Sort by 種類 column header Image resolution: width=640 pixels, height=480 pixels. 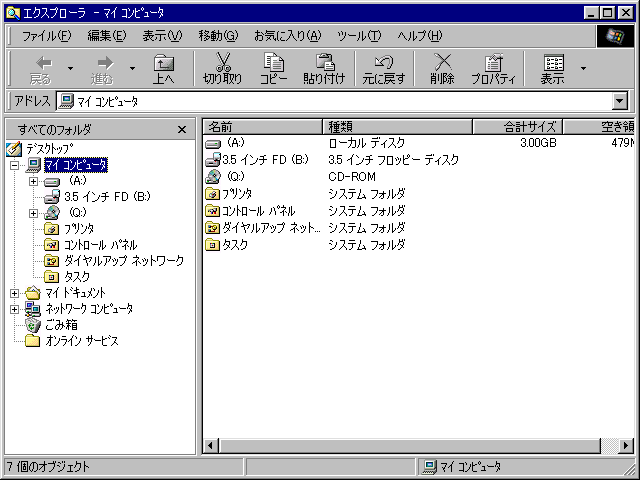(398, 127)
